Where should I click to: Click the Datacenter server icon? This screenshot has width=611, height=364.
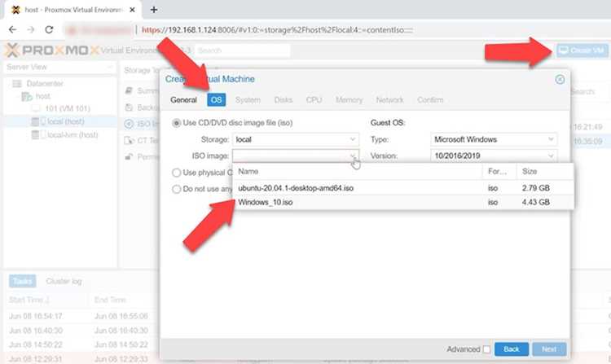pyautogui.click(x=17, y=84)
